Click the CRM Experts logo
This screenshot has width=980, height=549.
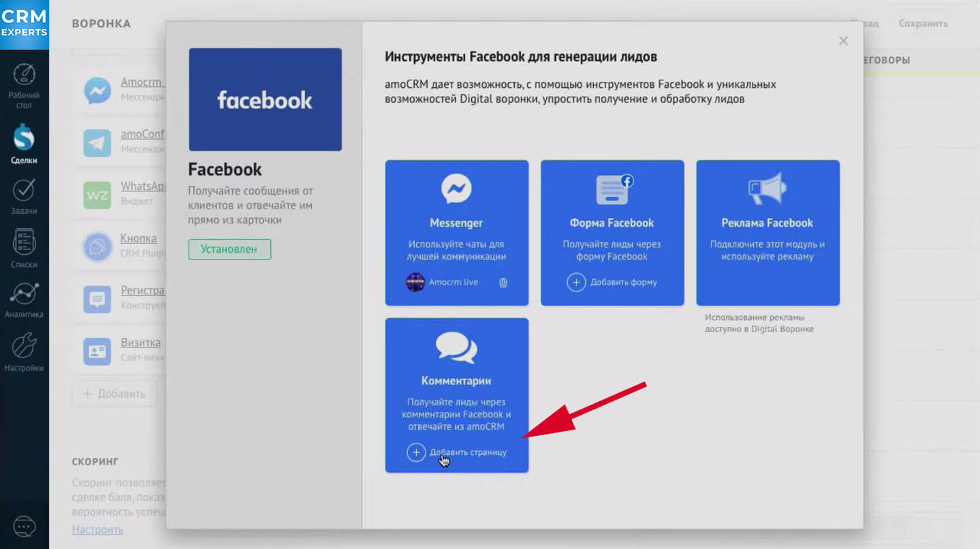(25, 25)
